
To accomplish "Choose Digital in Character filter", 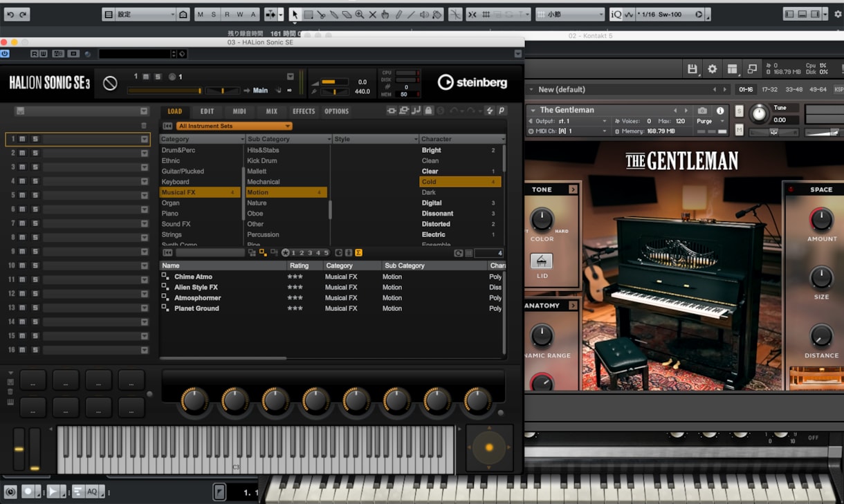I will [x=432, y=203].
